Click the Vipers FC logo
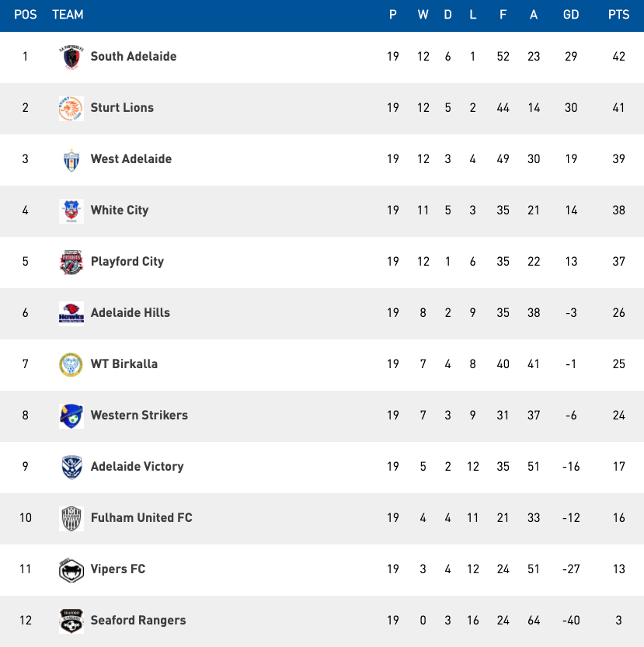This screenshot has width=644, height=647. pyautogui.click(x=71, y=569)
